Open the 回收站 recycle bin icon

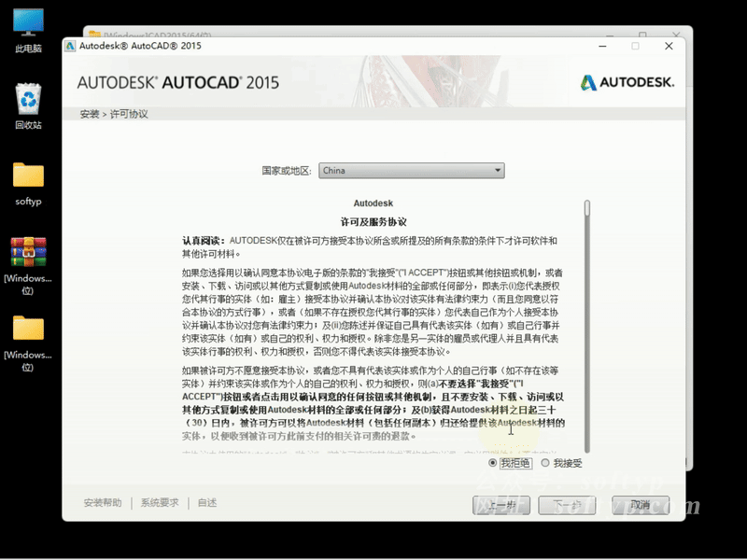point(28,105)
